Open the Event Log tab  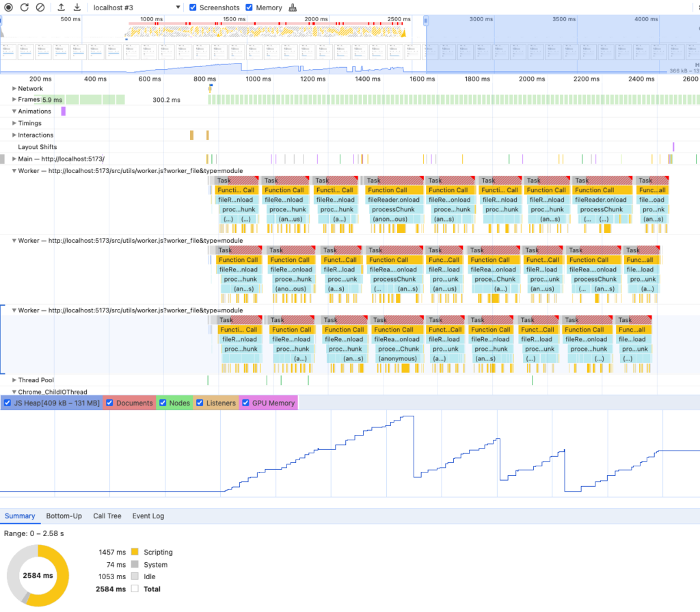pyautogui.click(x=148, y=516)
